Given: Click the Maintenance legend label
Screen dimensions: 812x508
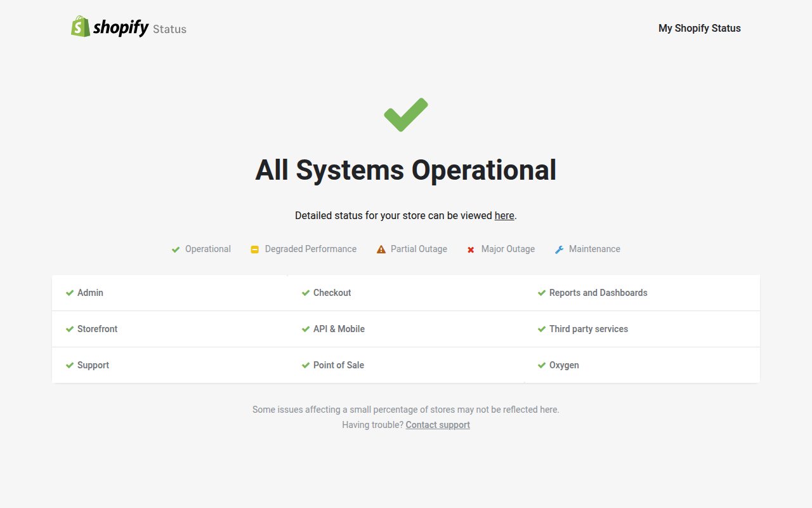Looking at the screenshot, I should 594,249.
